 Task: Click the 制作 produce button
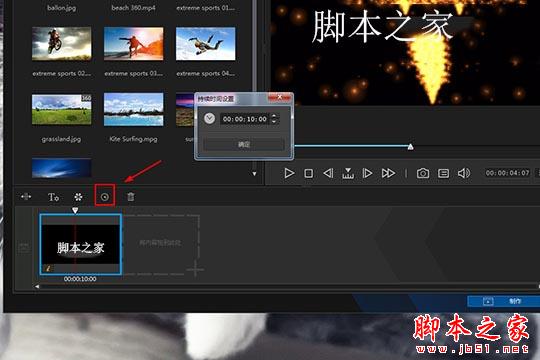(503, 301)
